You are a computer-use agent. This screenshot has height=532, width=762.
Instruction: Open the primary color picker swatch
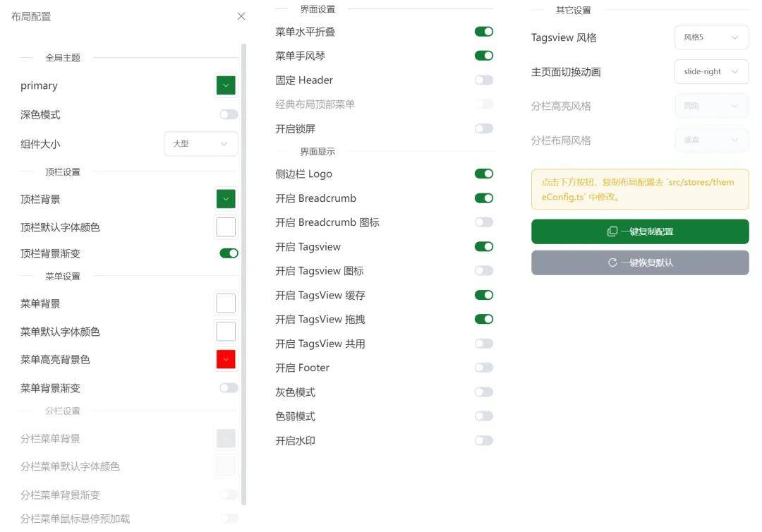pyautogui.click(x=226, y=85)
